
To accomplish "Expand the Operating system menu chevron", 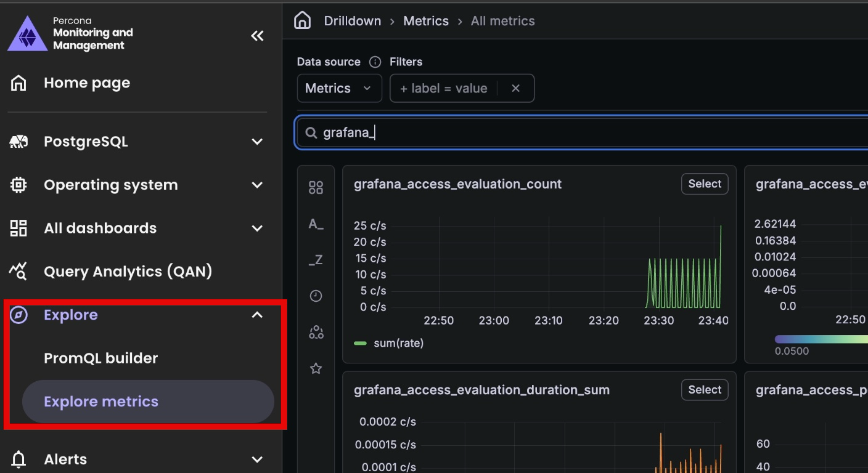I will 257,185.
